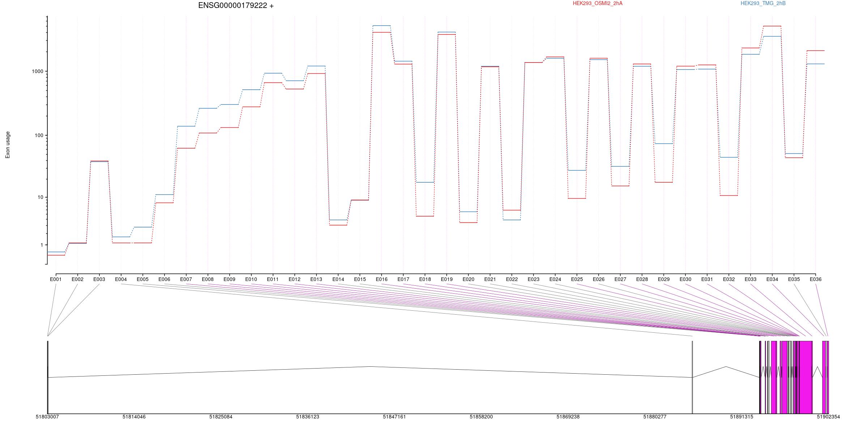Click exon label E017
The image size is (868, 434).
click(x=403, y=279)
